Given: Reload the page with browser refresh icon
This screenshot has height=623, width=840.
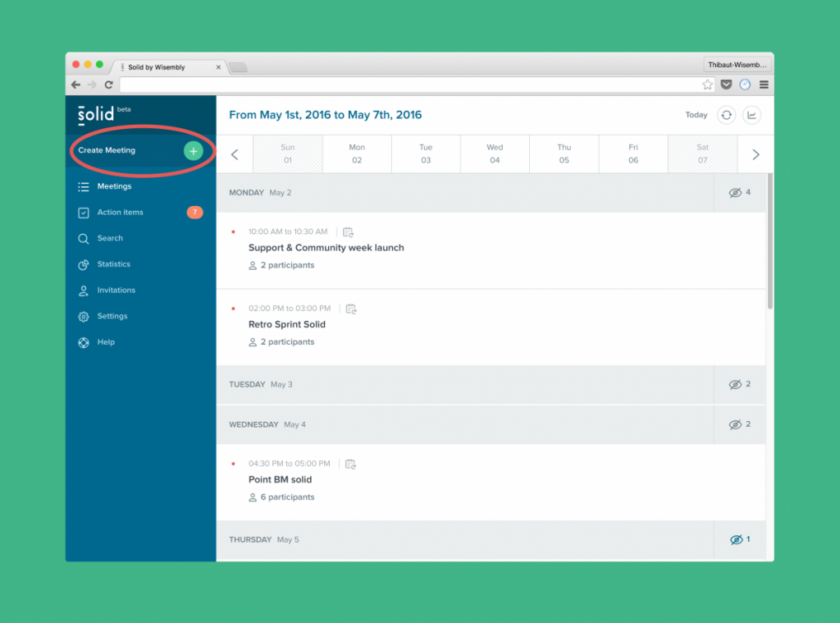Looking at the screenshot, I should pyautogui.click(x=109, y=85).
